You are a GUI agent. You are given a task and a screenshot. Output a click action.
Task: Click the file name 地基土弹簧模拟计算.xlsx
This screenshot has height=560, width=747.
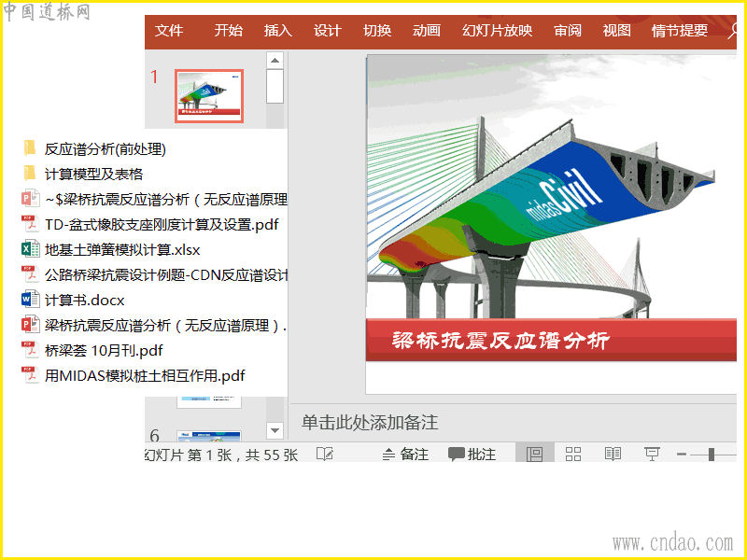[122, 249]
